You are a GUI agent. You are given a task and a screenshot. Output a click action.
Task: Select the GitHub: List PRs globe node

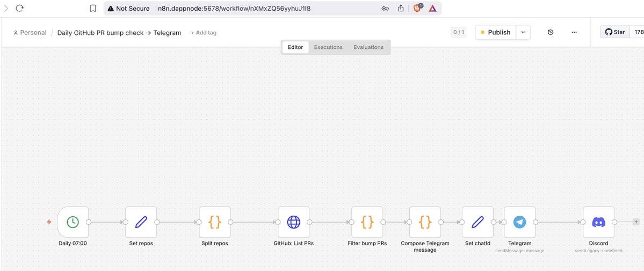coord(294,222)
